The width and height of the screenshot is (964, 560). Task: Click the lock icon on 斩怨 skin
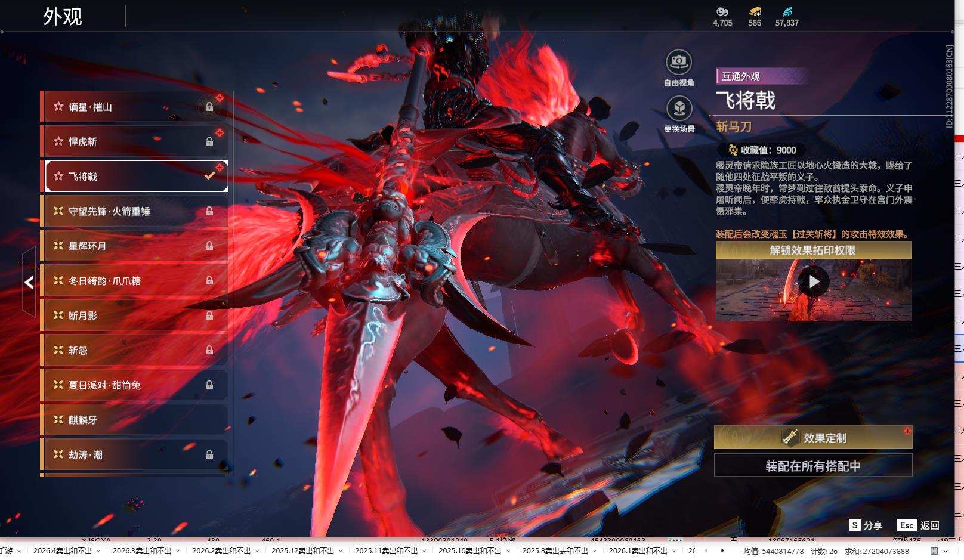point(209,350)
